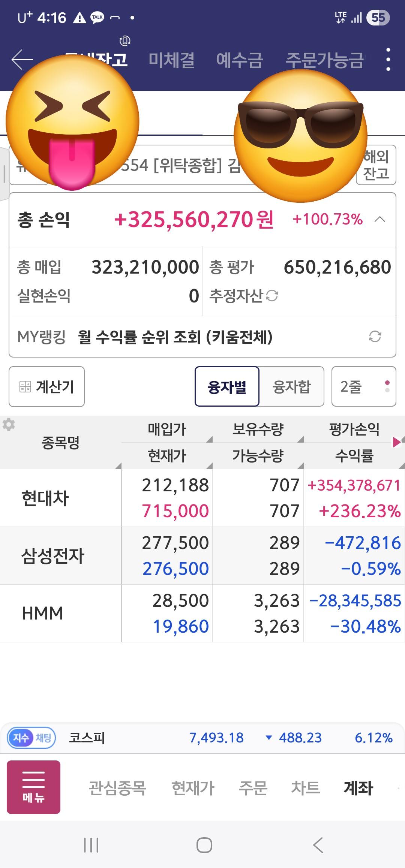405x868 pixels.
Task: Sort by 보유수량 column header
Action: [258, 429]
